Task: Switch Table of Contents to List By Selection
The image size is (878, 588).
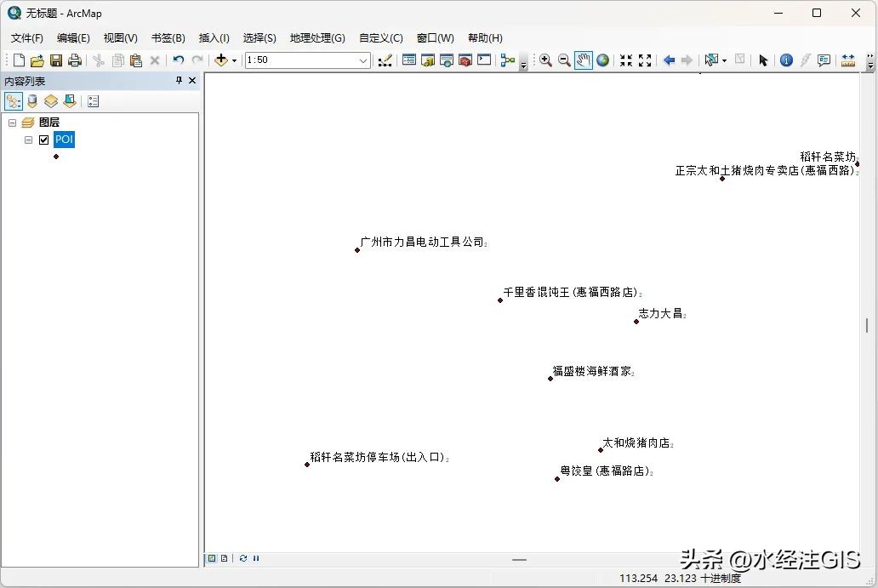Action: [x=68, y=100]
